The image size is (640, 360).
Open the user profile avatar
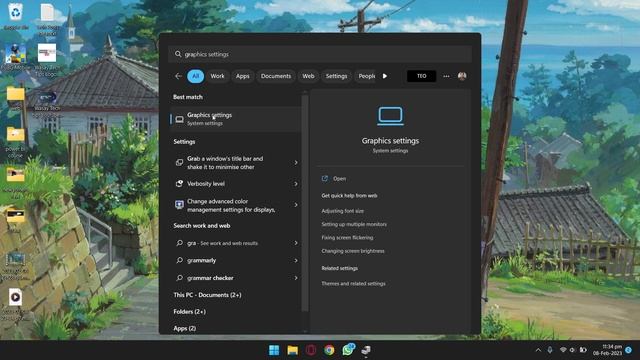462,76
